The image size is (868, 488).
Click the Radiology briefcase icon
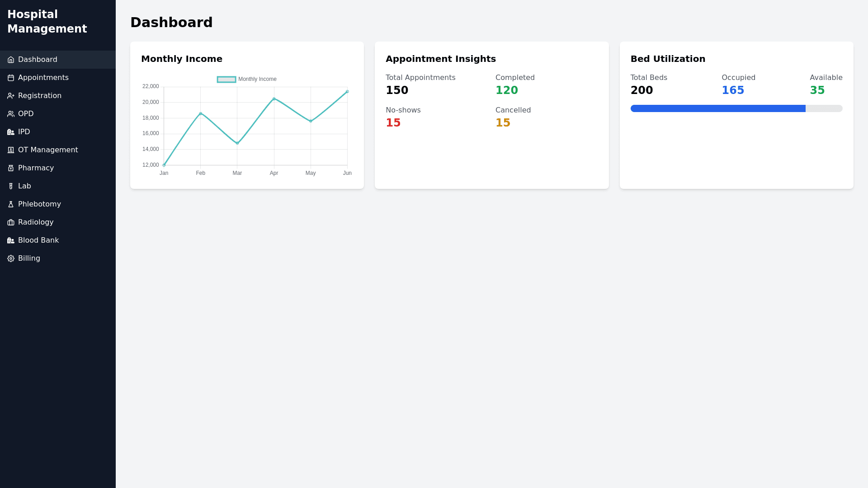tap(11, 222)
